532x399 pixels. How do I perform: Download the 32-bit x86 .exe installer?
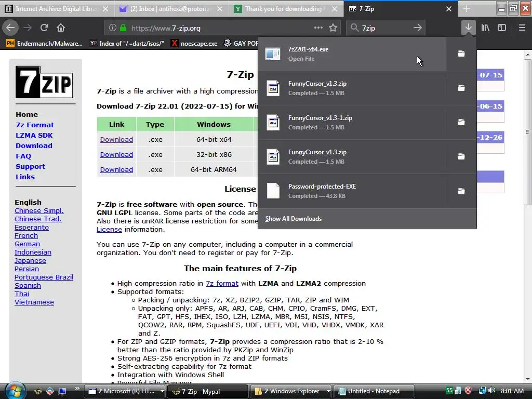116,154
